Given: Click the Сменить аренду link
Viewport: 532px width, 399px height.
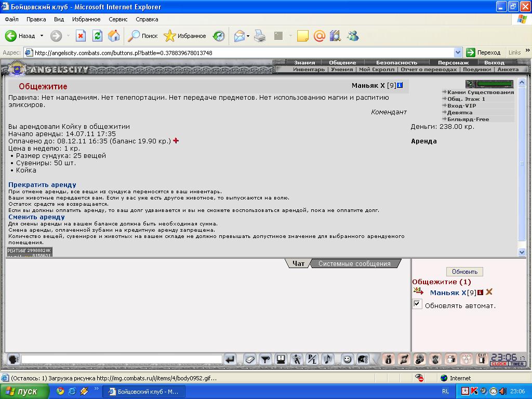Looking at the screenshot, I should [x=36, y=217].
